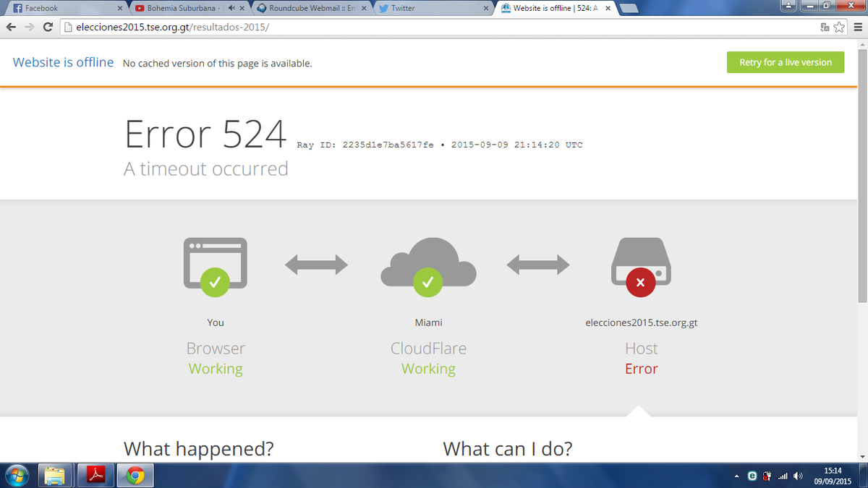Click the Error 524 heading
Viewport: 868px width, 488px height.
tap(205, 134)
